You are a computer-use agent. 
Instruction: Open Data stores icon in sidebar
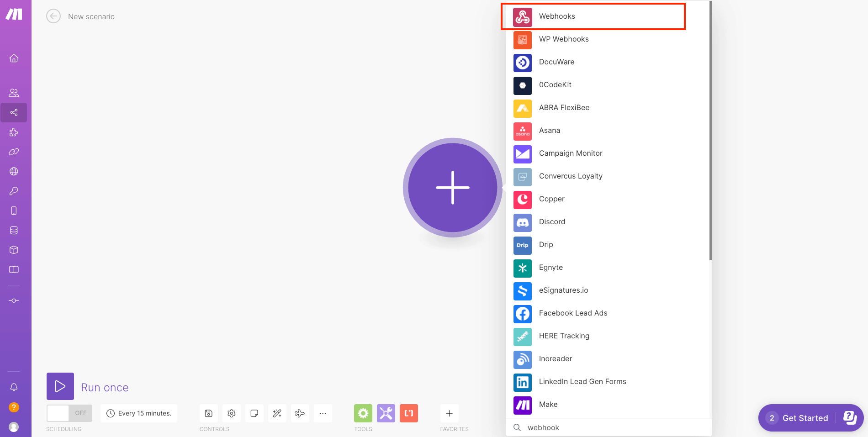tap(14, 231)
